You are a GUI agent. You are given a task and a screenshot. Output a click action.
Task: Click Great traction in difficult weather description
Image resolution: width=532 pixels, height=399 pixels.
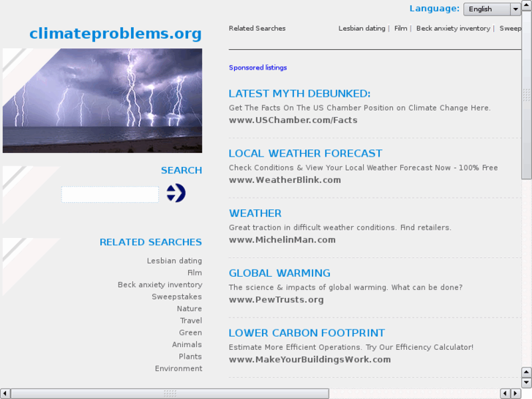tap(340, 228)
